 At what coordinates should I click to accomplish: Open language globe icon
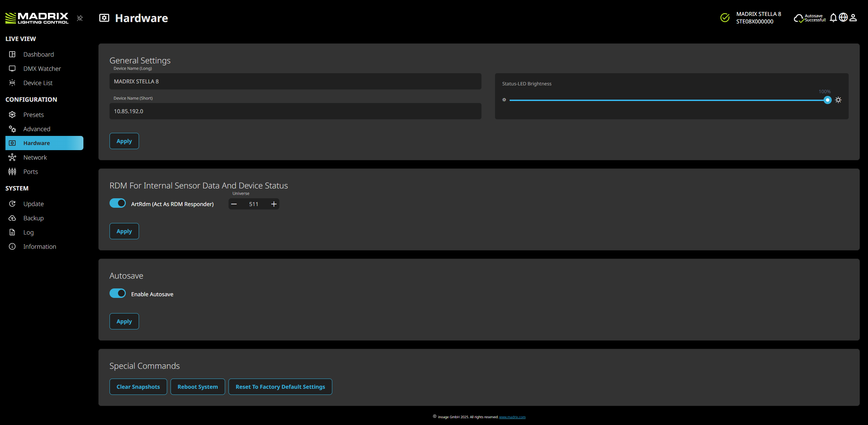(843, 17)
